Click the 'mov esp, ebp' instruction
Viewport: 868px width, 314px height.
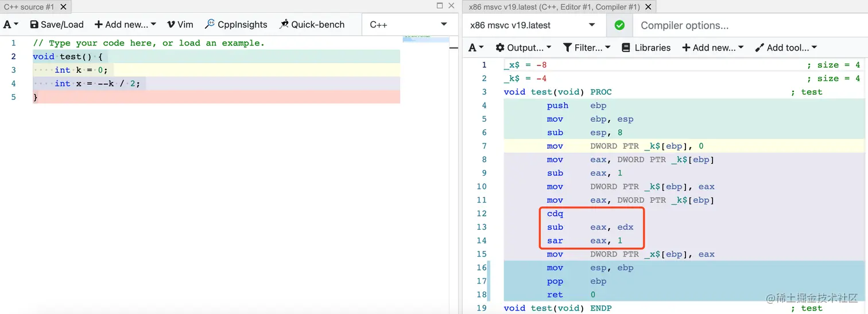click(x=590, y=268)
